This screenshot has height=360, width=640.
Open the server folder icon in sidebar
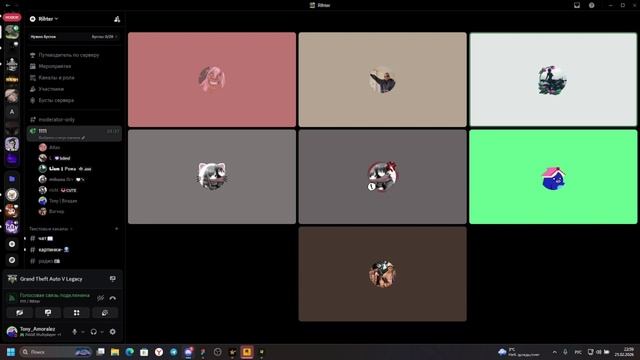point(12,179)
